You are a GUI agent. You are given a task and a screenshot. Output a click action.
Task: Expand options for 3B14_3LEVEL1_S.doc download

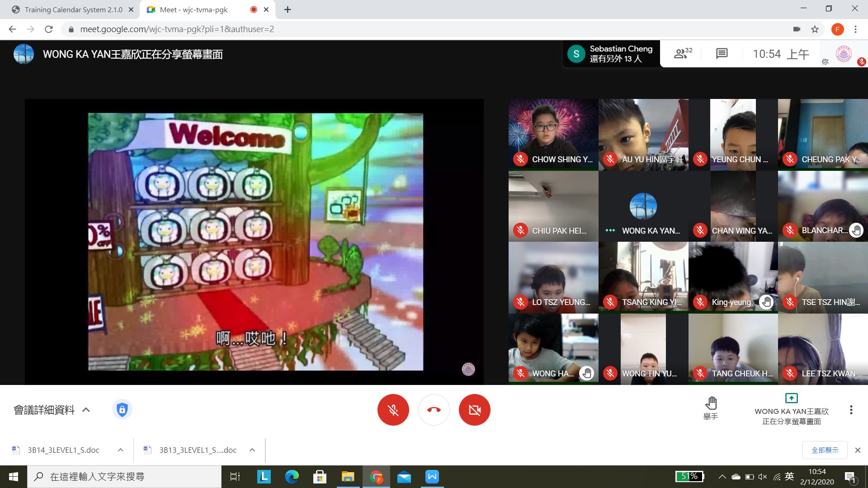click(120, 450)
